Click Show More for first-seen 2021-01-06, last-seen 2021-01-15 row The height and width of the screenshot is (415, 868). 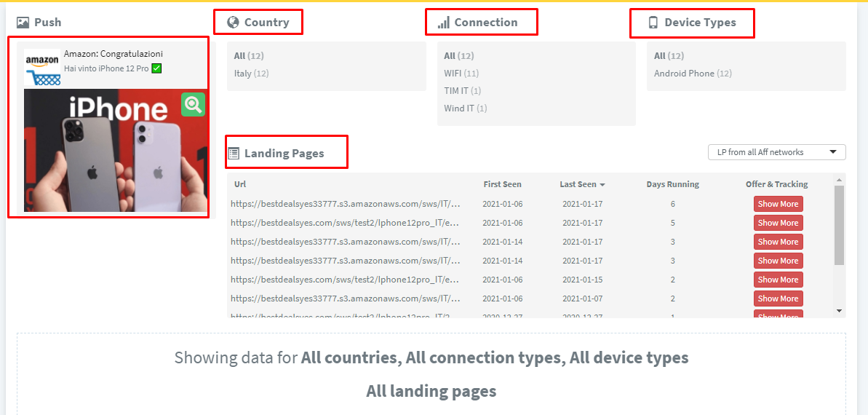778,280
